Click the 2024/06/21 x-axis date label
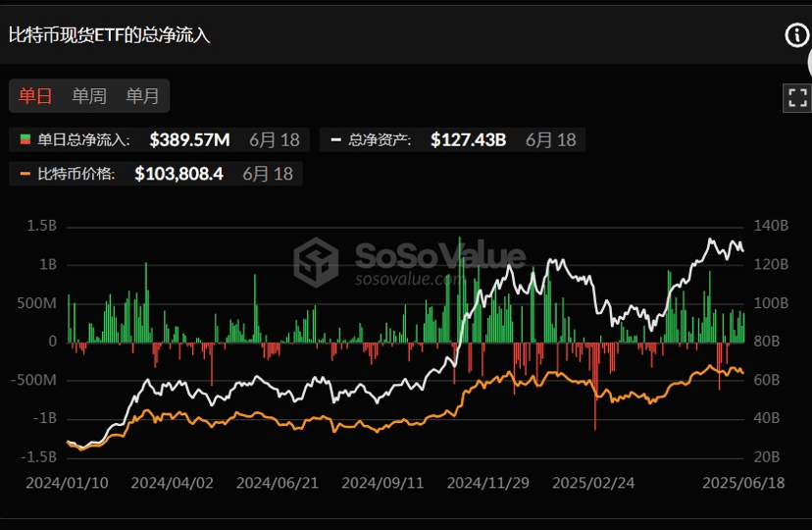Image resolution: width=812 pixels, height=530 pixels. (278, 483)
